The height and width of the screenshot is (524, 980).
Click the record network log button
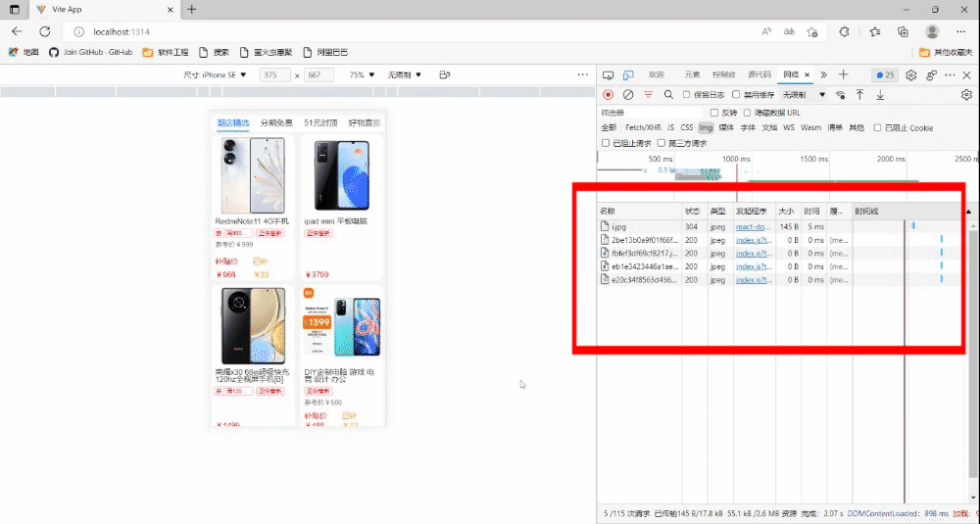click(x=608, y=95)
